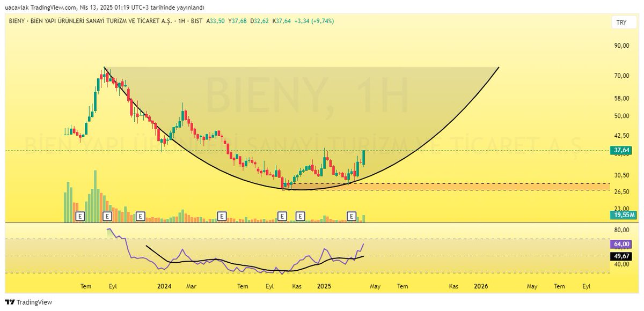The image size is (644, 311).
Task: Click the current price tag 37,64 on the axis
Action: click(621, 151)
